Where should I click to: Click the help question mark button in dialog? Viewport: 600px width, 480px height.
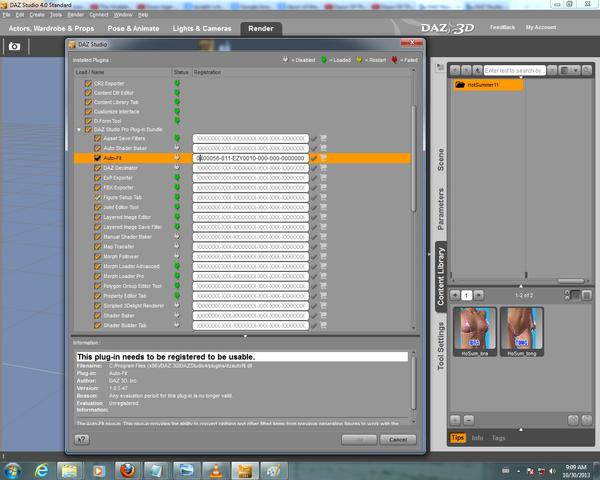point(82,439)
